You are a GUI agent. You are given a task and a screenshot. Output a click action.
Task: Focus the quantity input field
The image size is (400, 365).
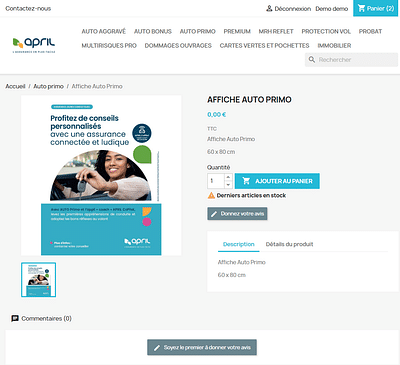216,181
